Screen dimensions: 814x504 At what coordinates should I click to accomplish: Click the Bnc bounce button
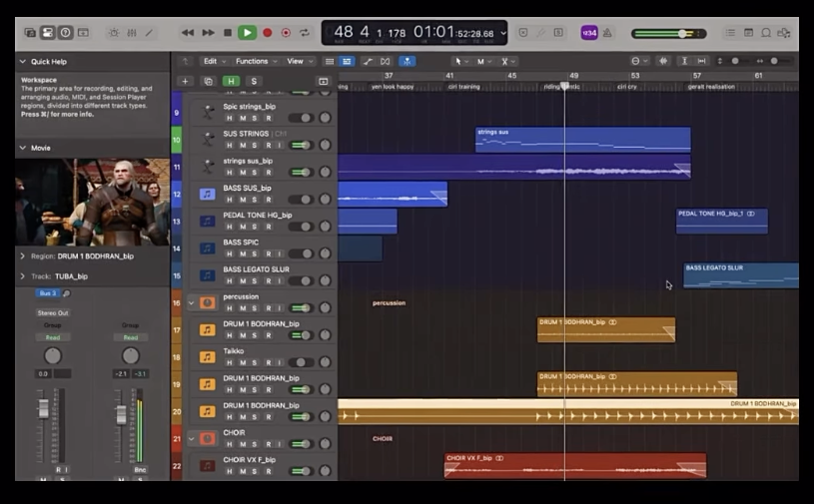[x=140, y=470]
